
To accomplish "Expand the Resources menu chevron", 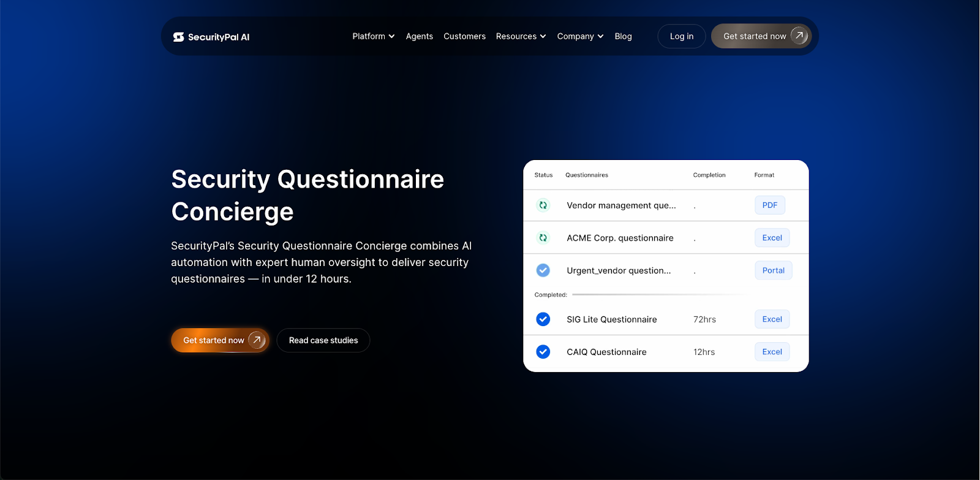I will click(543, 37).
